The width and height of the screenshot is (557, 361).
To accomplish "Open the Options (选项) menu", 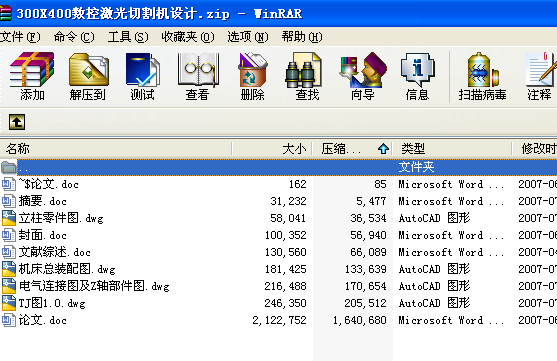I will click(x=248, y=37).
